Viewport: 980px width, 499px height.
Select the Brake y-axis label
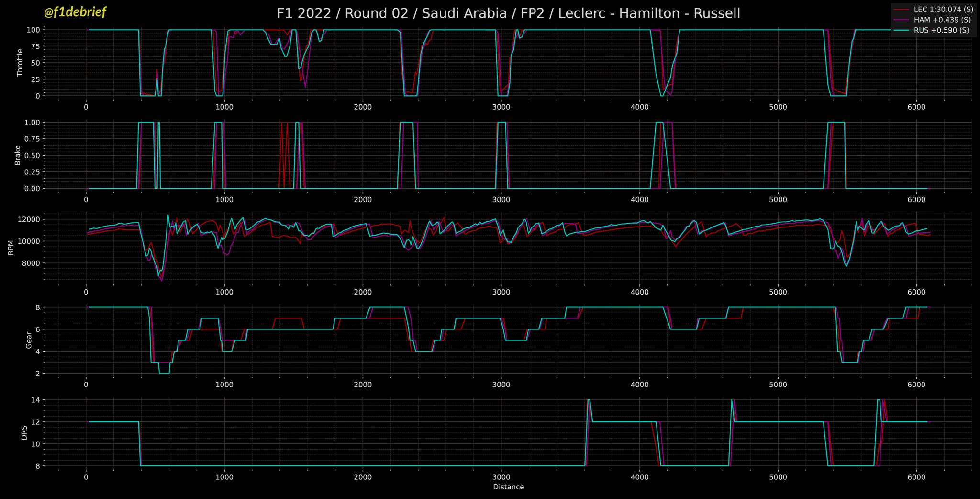[18, 155]
